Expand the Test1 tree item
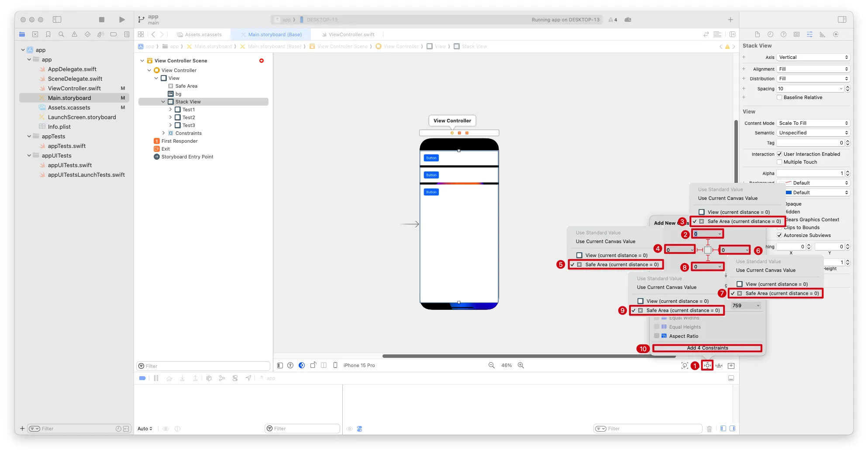The width and height of the screenshot is (868, 453). 170,110
